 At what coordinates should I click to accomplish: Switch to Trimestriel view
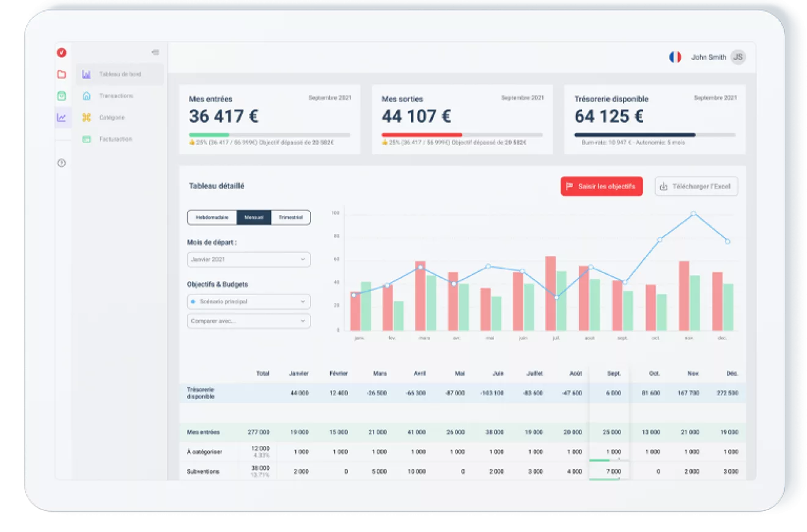tap(290, 217)
